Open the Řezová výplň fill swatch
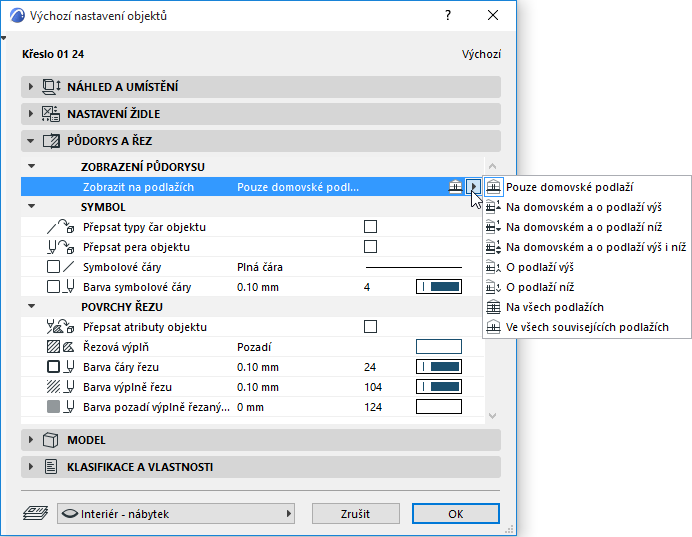The image size is (692, 537). (439, 347)
